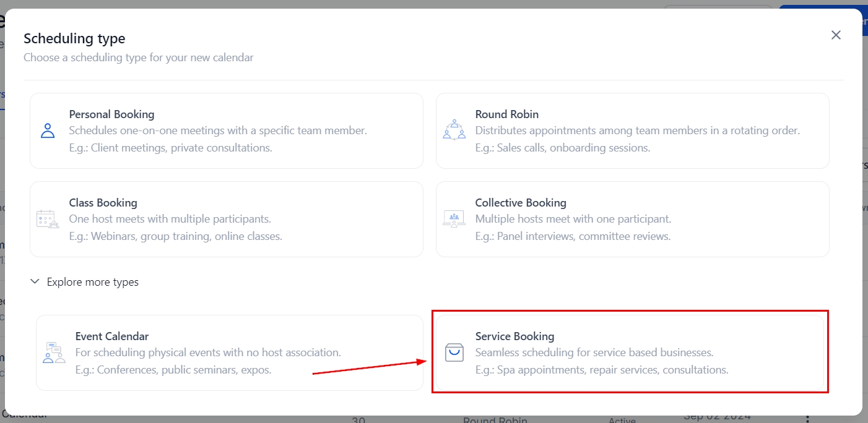This screenshot has width=868, height=423.
Task: Click the Collective Booking monitor icon
Action: click(454, 219)
